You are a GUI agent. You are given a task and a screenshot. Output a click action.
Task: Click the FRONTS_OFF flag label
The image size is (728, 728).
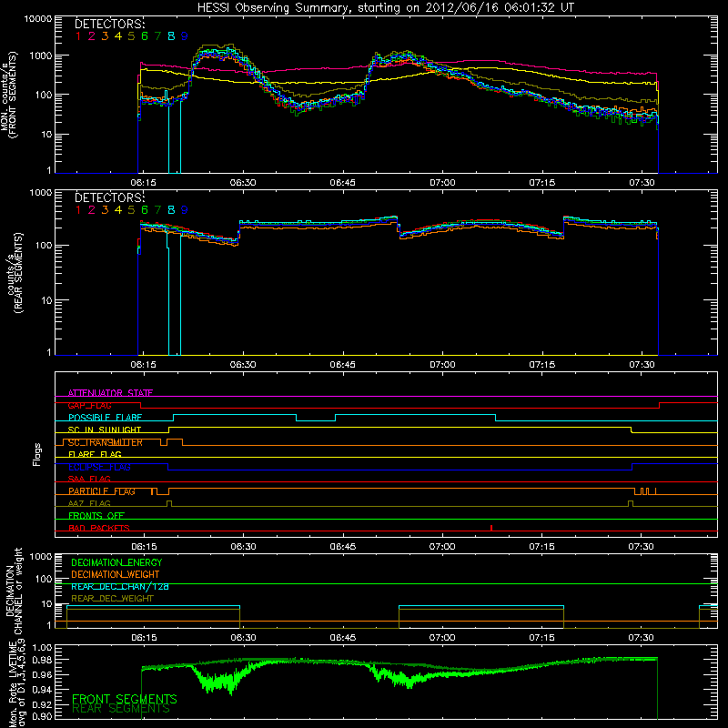coord(96,516)
